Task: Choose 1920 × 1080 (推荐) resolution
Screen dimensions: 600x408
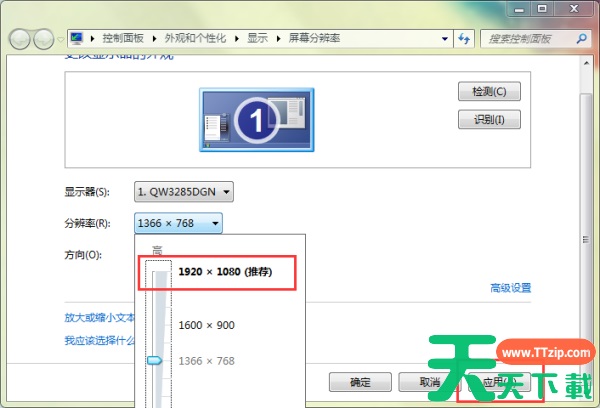Action: (x=224, y=271)
